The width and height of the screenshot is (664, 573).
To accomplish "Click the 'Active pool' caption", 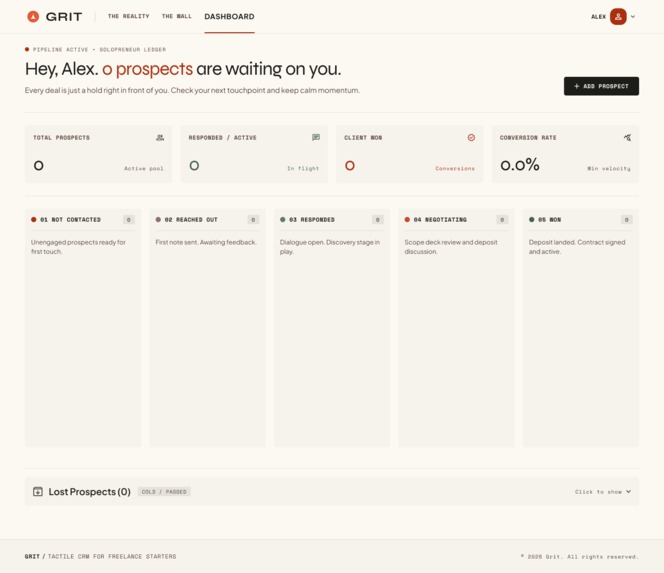I will (x=144, y=169).
